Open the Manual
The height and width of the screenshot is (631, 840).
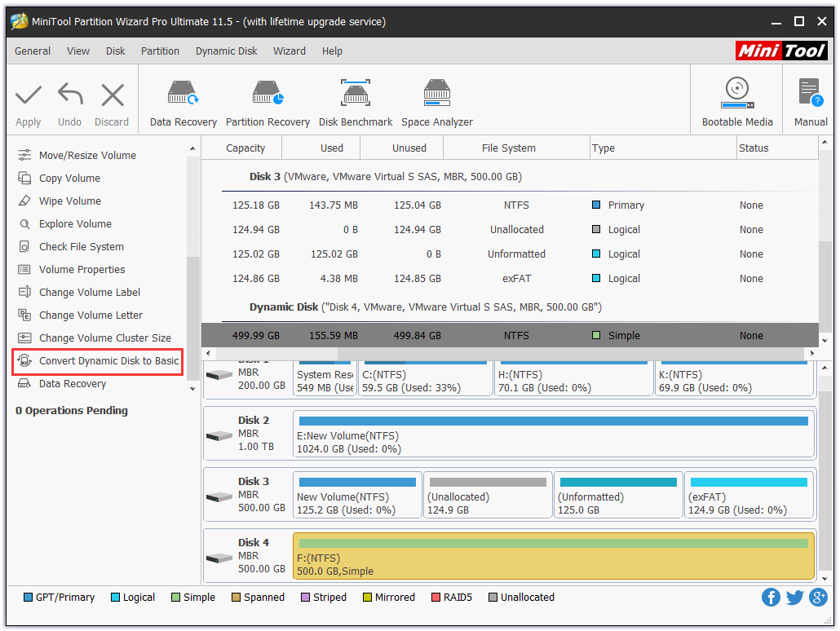click(x=809, y=99)
